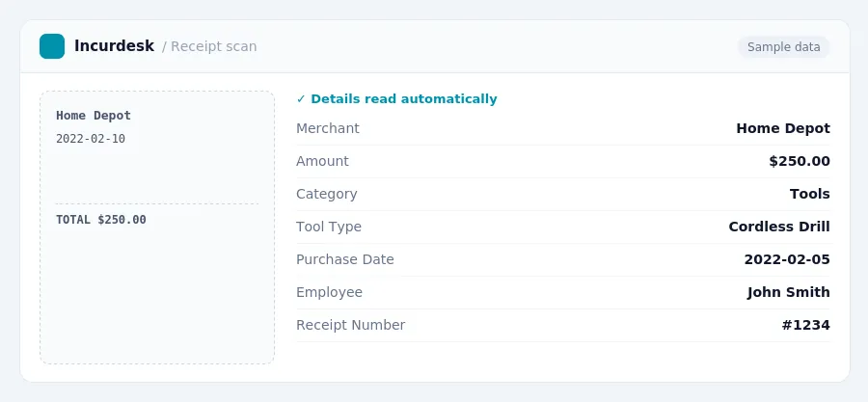Select the 2022-02-05 purchase date value
Image resolution: width=868 pixels, height=402 pixels.
click(x=787, y=259)
